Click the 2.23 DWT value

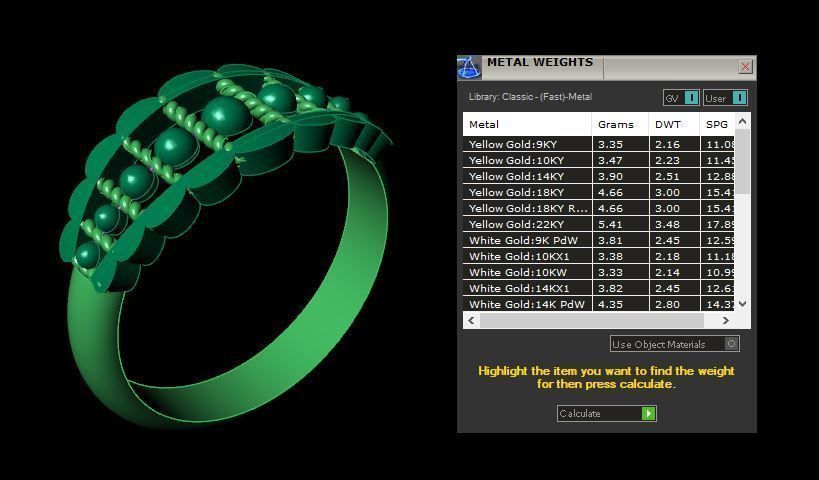668,160
